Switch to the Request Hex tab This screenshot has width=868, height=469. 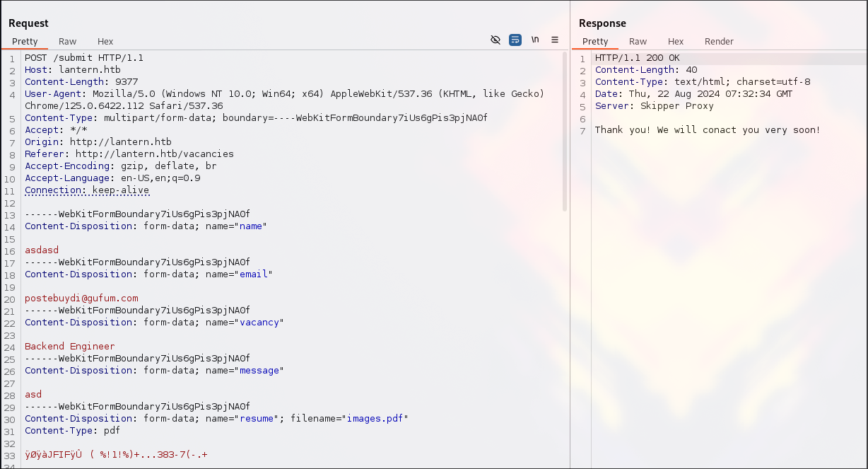click(x=105, y=42)
